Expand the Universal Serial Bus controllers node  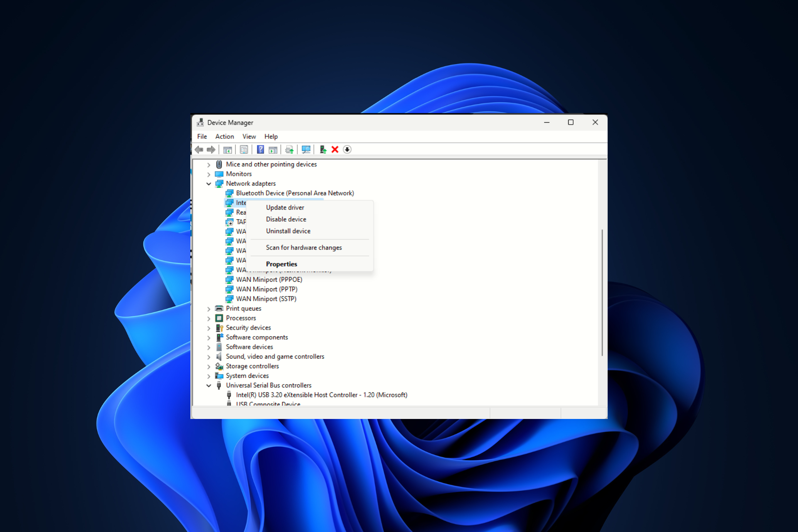pos(208,385)
